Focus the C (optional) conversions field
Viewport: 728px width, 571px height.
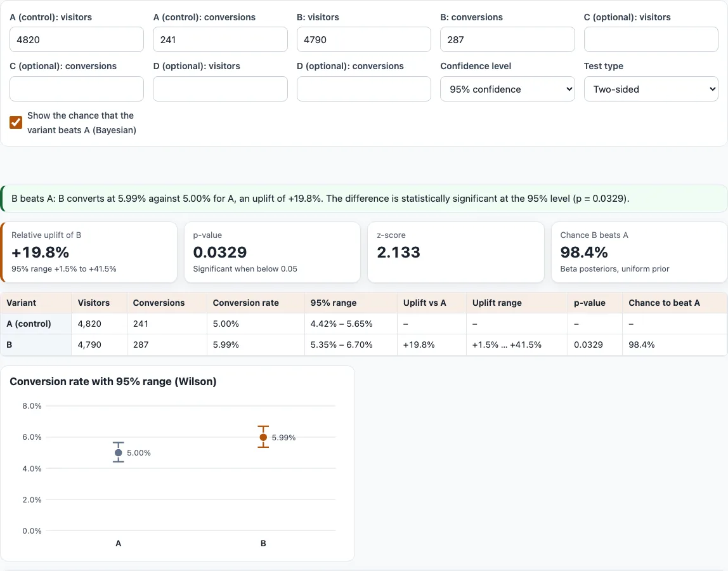[77, 89]
